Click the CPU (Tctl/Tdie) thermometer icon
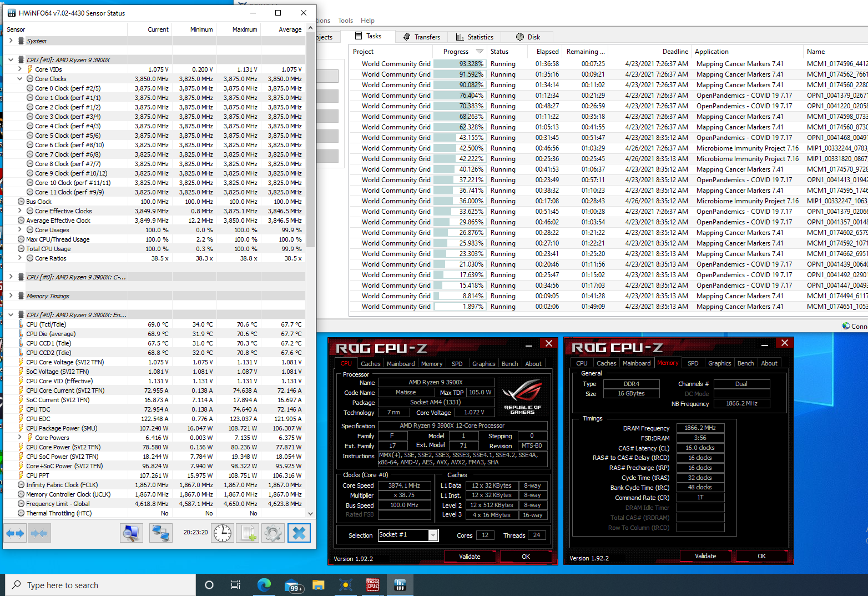The width and height of the screenshot is (868, 596). [x=21, y=324]
